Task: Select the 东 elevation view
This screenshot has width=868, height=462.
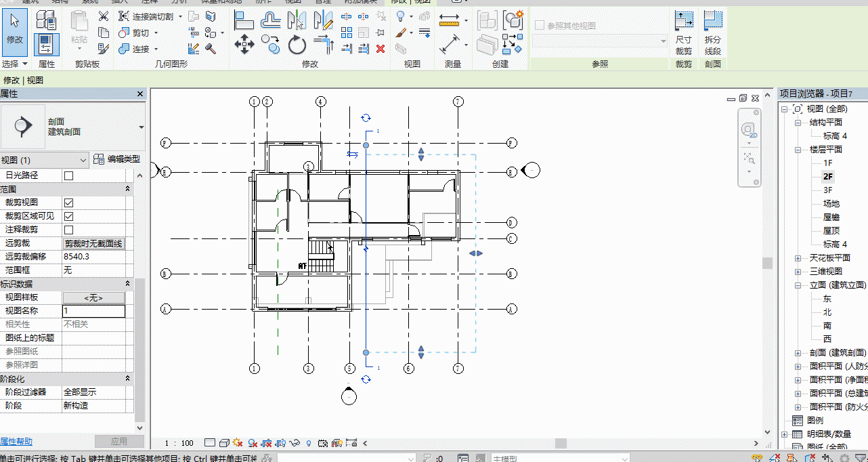Action: point(827,299)
